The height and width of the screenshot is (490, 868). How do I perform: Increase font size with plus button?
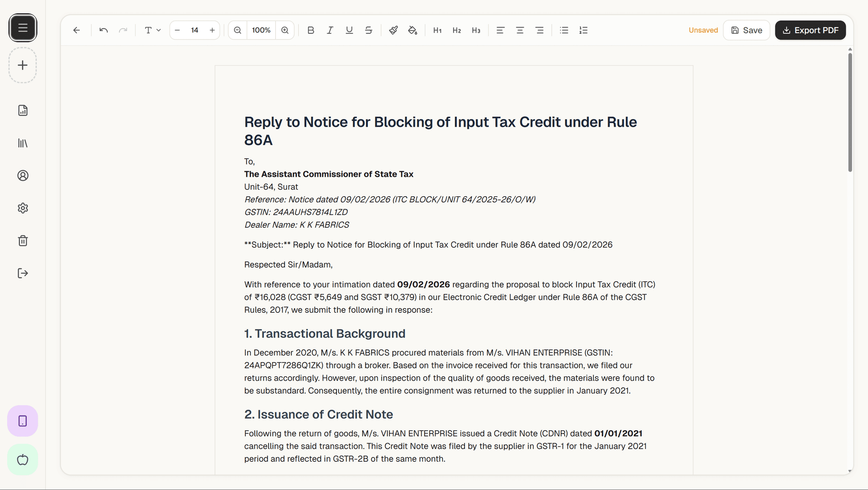click(x=212, y=30)
